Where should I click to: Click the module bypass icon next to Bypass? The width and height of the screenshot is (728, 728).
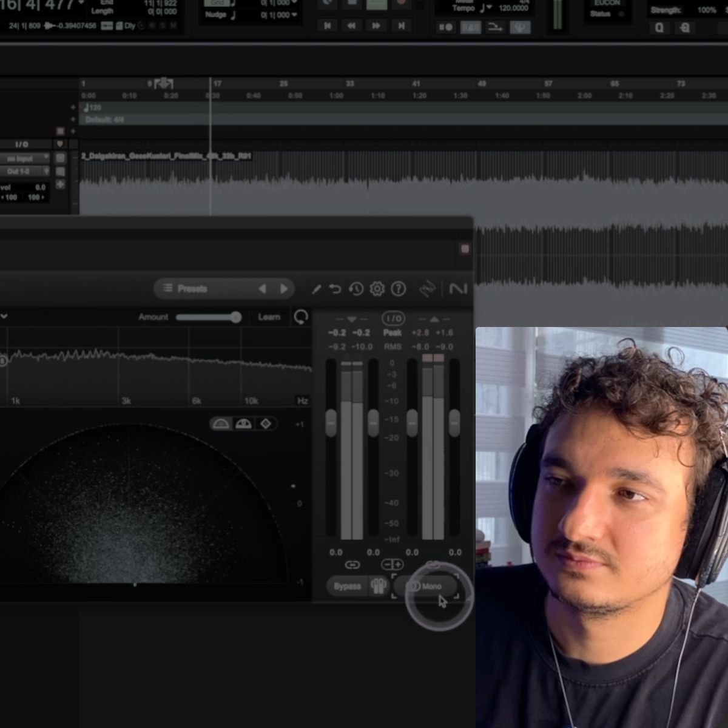click(379, 587)
